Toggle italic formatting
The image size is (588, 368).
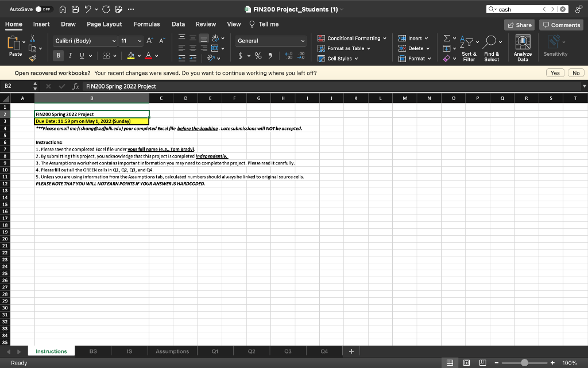pyautogui.click(x=70, y=56)
